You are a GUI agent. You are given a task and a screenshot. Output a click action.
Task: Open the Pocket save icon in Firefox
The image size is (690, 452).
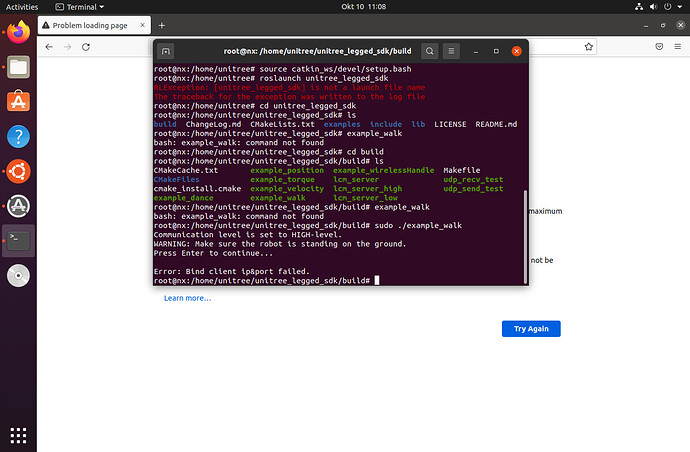[x=659, y=47]
